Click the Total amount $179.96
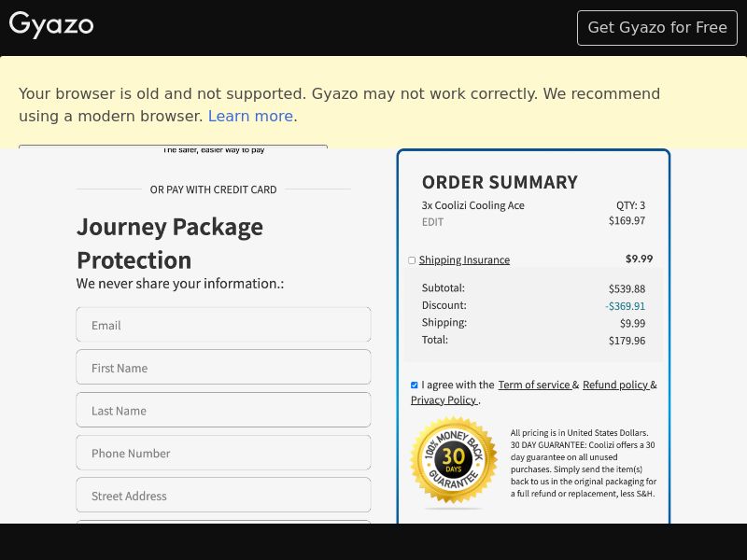Screen dimensions: 747x560 (x=627, y=341)
